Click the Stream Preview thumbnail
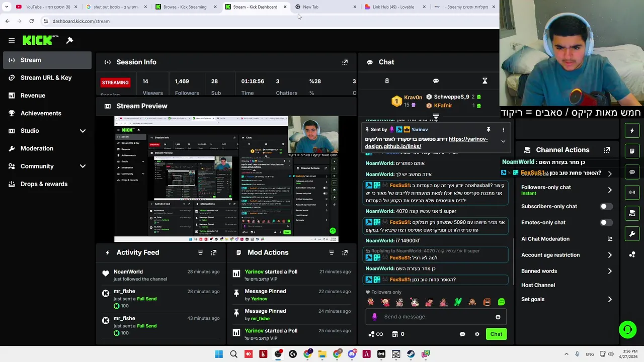 click(226, 179)
